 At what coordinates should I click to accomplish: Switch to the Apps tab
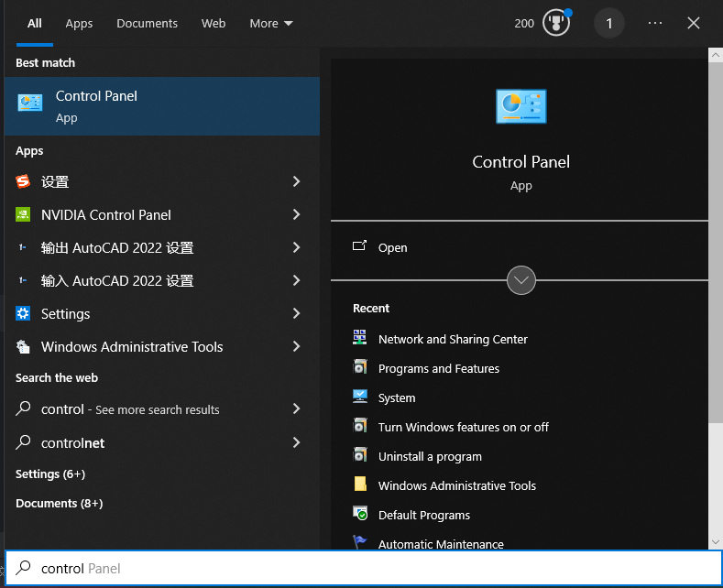(x=79, y=23)
